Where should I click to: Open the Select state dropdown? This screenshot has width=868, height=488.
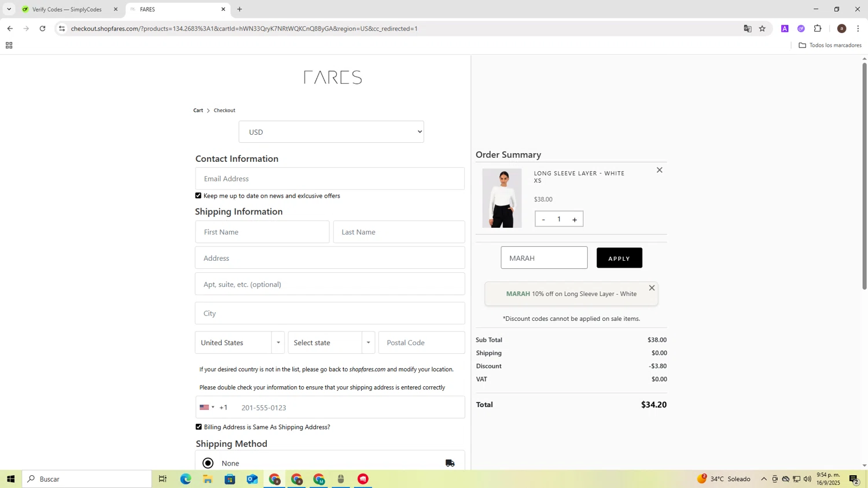tap(331, 342)
